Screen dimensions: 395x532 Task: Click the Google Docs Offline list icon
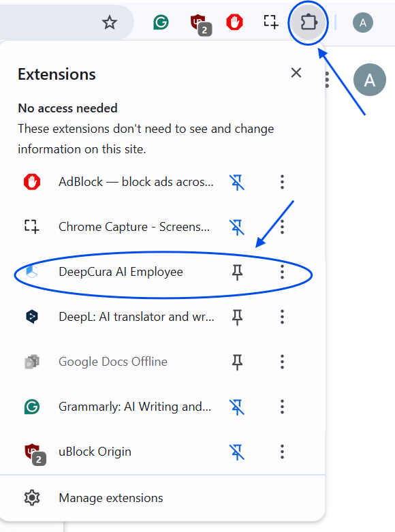(32, 362)
